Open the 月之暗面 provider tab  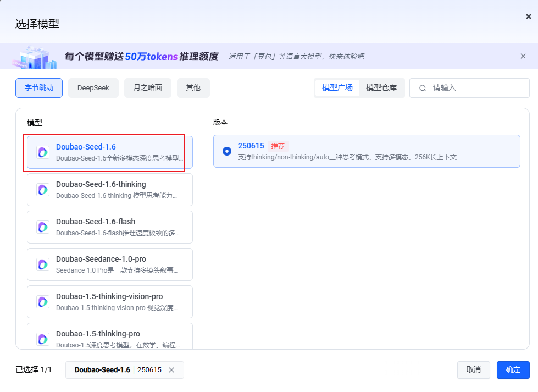147,88
